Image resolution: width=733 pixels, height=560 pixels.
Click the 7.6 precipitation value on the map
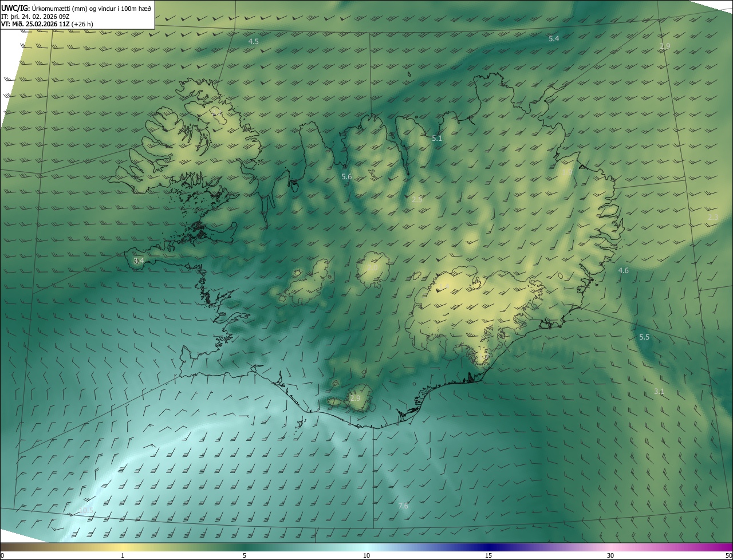click(x=403, y=506)
